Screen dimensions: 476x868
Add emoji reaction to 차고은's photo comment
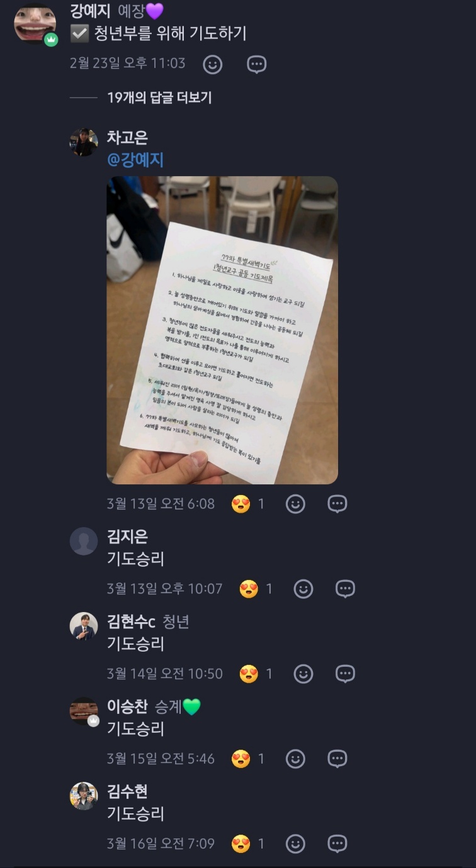coord(295,504)
